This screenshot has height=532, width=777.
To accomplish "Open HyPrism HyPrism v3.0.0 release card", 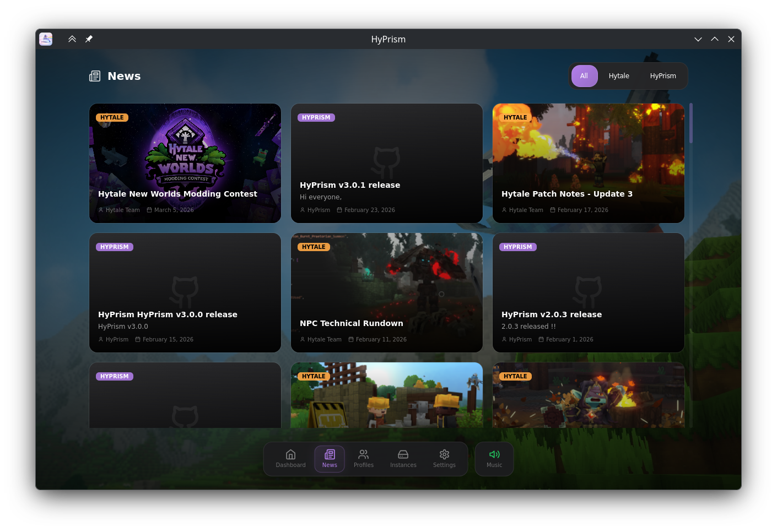I will pyautogui.click(x=185, y=292).
